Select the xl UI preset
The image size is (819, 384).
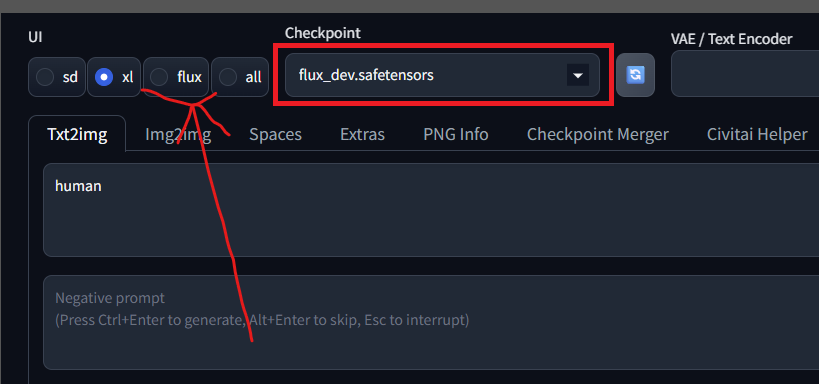[x=114, y=77]
